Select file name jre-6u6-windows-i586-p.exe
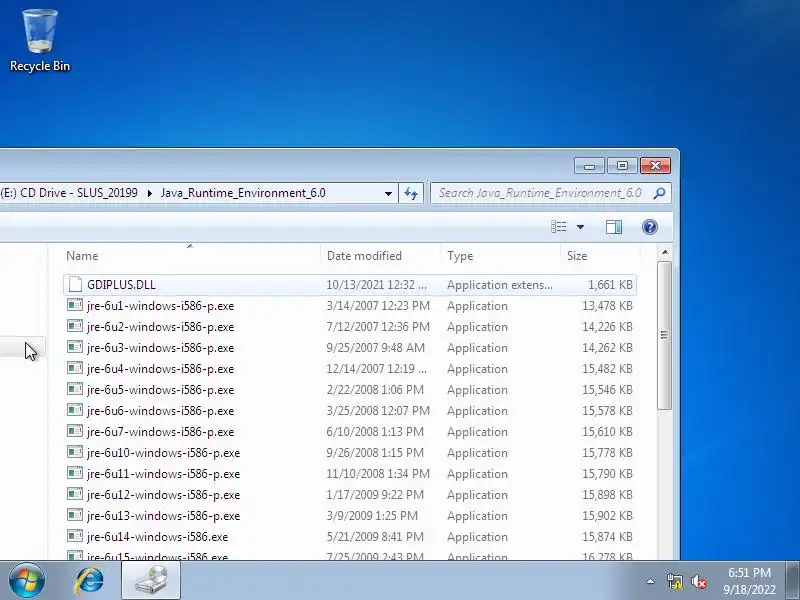 click(x=160, y=411)
